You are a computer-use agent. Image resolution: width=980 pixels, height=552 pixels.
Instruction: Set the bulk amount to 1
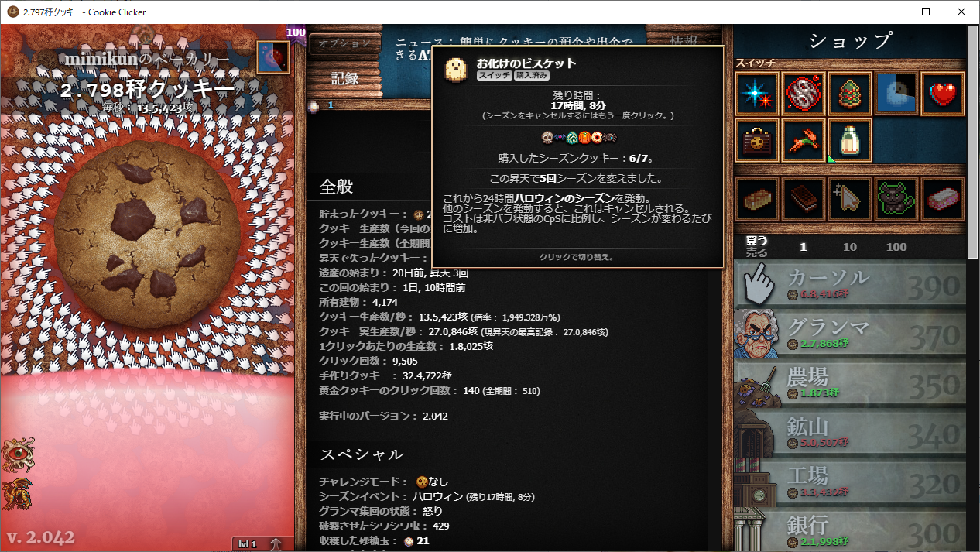tap(804, 247)
